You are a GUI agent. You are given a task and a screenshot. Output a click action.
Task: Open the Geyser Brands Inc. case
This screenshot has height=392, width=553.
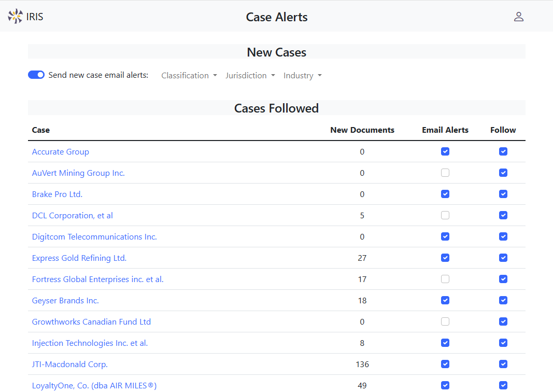pyautogui.click(x=65, y=301)
